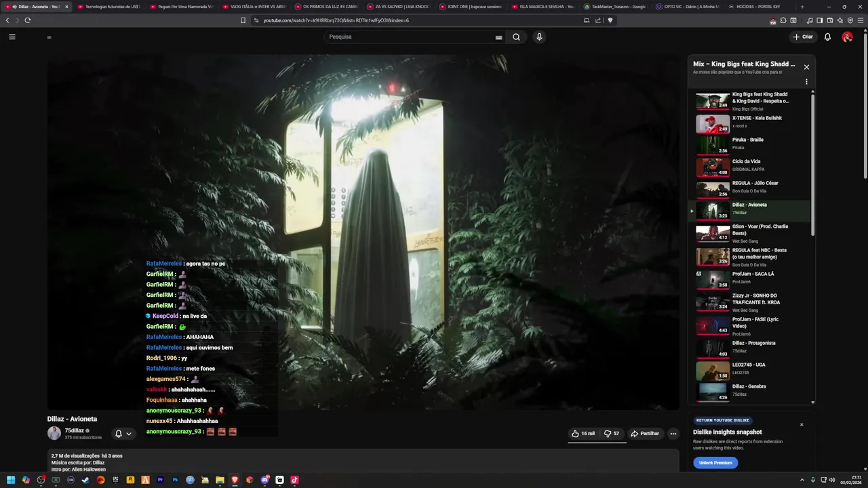868x488 pixels.
Task: Play King Bigs feat King Shadd playlist item
Action: [753, 101]
